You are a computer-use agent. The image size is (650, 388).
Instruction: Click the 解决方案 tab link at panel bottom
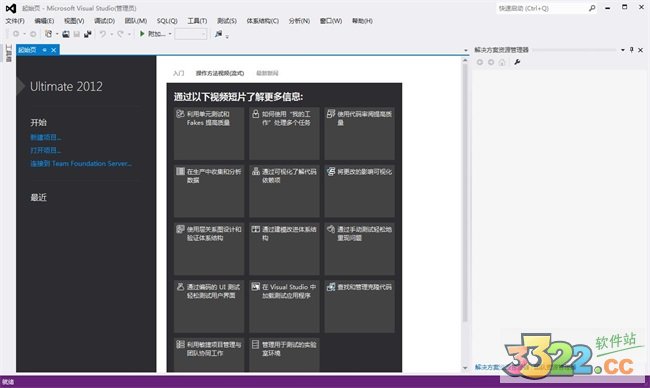tap(487, 367)
